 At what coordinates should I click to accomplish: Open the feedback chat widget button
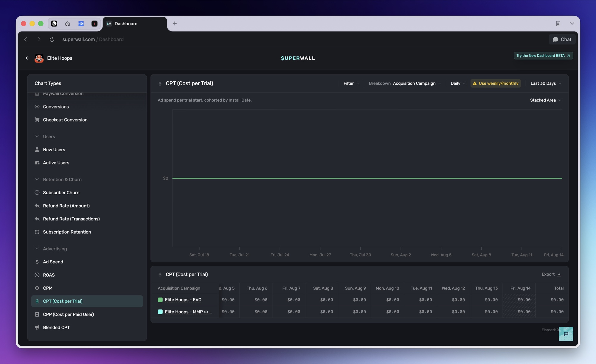[566, 334]
